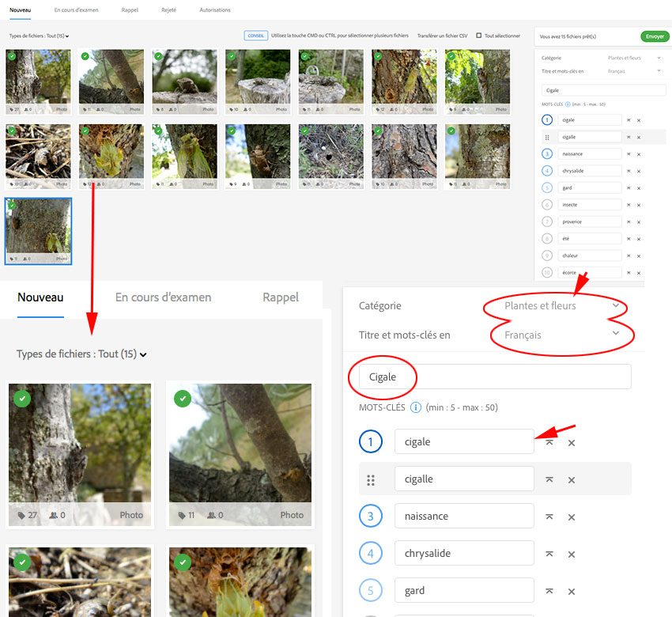Move 'cigale' keyword to top in enlarged panel

coord(549,442)
